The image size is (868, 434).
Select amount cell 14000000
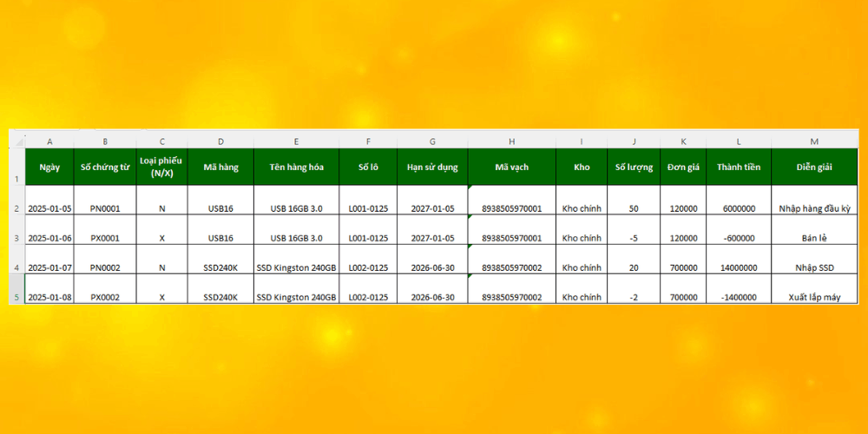(x=739, y=259)
